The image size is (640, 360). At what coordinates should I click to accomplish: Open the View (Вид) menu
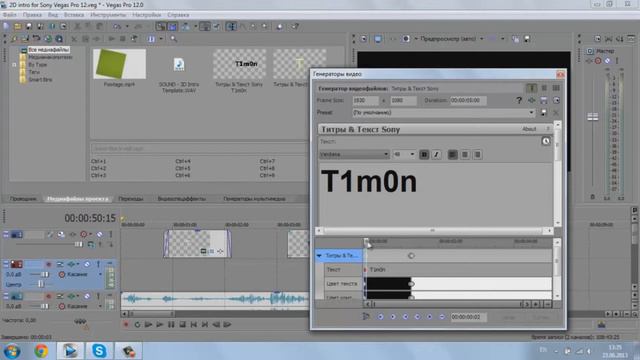pos(53,15)
